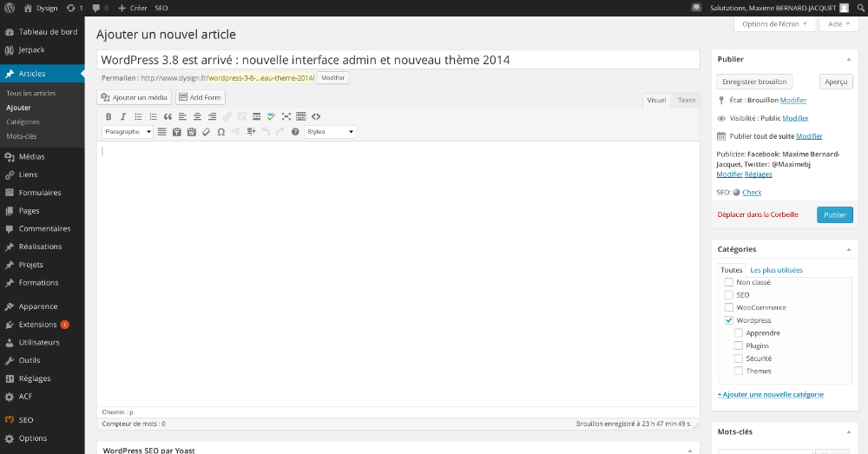Open the notifications icon beside Salutations
This screenshot has height=454, width=868.
tap(696, 8)
